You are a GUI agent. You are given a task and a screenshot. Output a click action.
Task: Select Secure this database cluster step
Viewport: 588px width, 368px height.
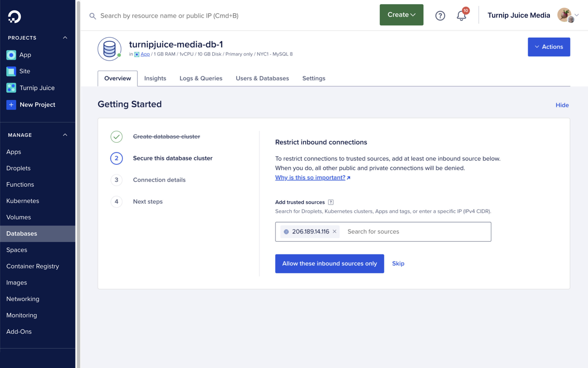172,158
